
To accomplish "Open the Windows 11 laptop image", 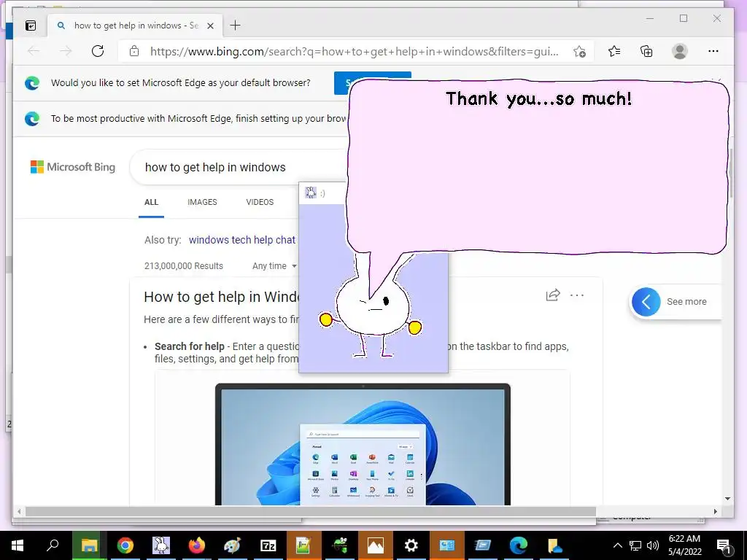I will pyautogui.click(x=363, y=444).
